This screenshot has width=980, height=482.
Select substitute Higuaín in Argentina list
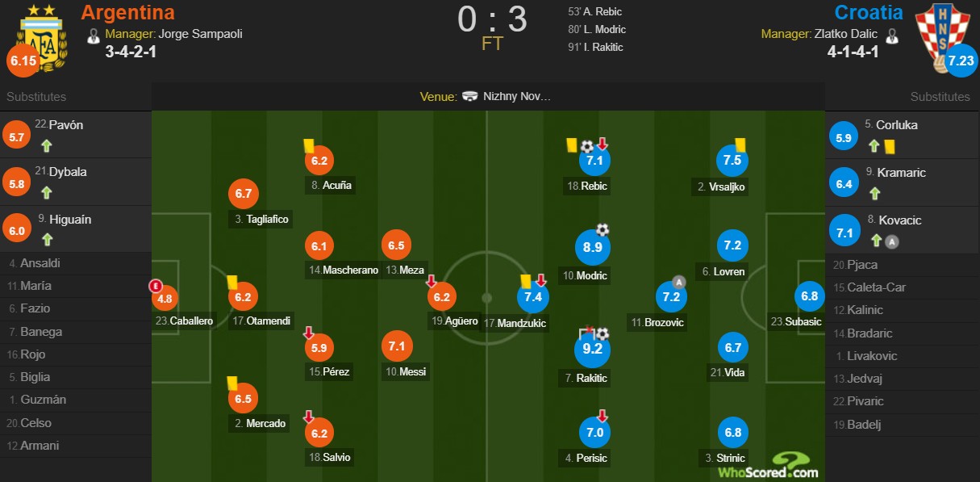pyautogui.click(x=76, y=228)
